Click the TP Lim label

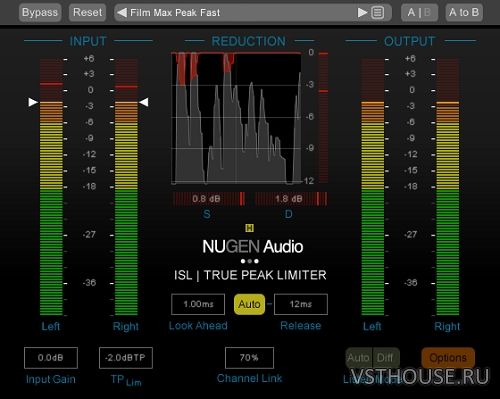[x=126, y=380]
